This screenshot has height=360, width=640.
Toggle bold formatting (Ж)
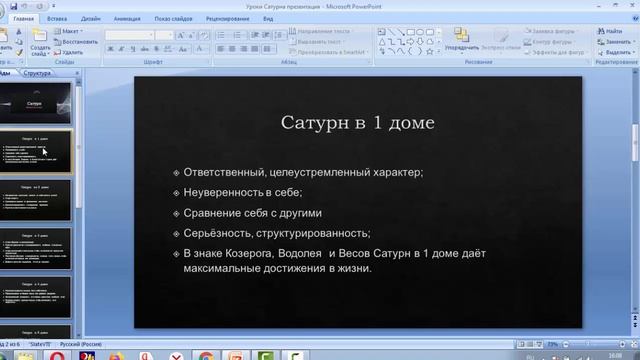coord(110,49)
